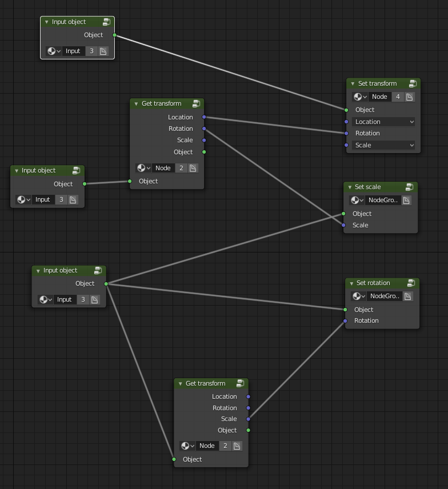This screenshot has height=489, width=448.
Task: Select the Set rotation node by its title
Action: point(373,283)
